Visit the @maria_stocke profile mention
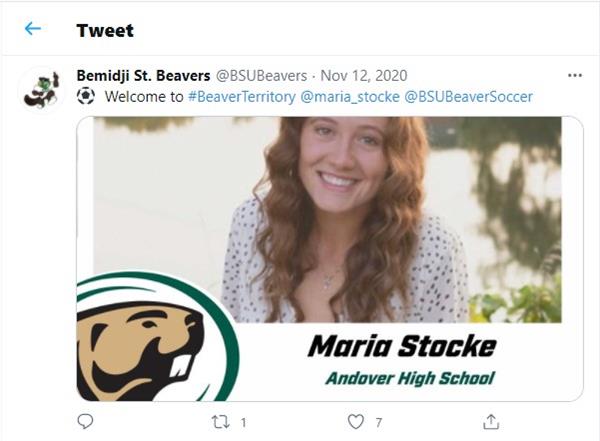The height and width of the screenshot is (441, 600). pos(349,97)
